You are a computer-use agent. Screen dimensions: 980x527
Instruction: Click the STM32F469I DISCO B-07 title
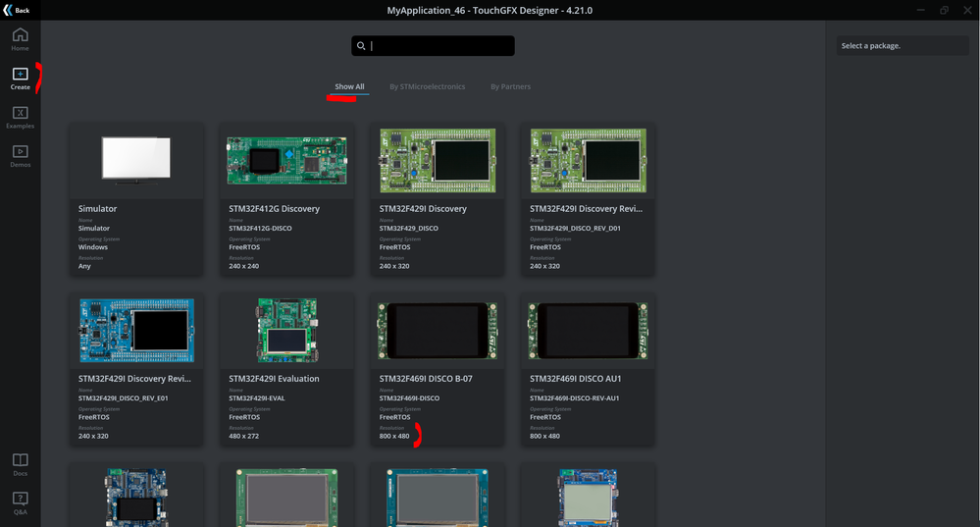[426, 379]
